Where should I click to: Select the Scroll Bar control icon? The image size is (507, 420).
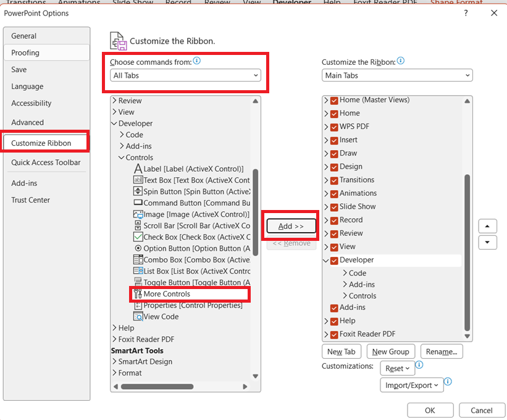tap(138, 225)
